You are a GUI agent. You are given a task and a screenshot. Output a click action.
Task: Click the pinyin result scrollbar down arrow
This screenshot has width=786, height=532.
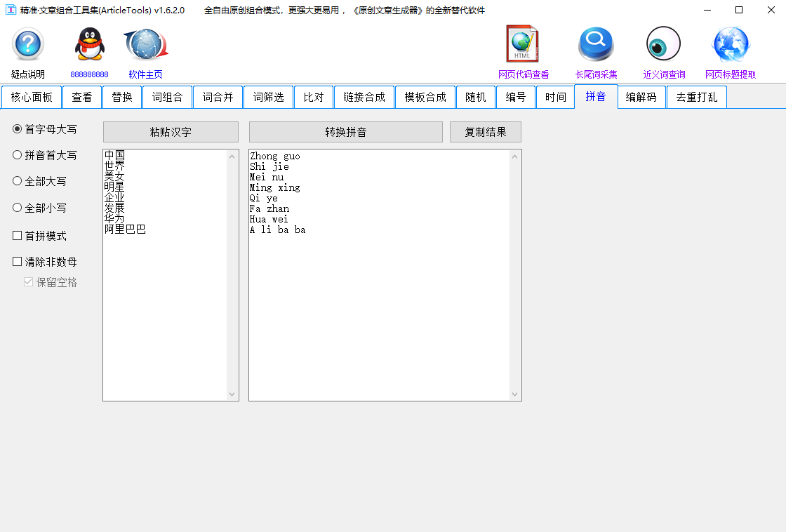(x=514, y=394)
